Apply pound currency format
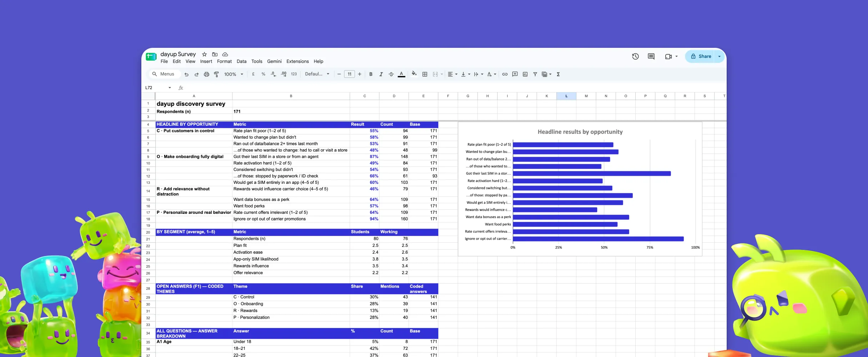The width and height of the screenshot is (868, 357). [x=253, y=74]
